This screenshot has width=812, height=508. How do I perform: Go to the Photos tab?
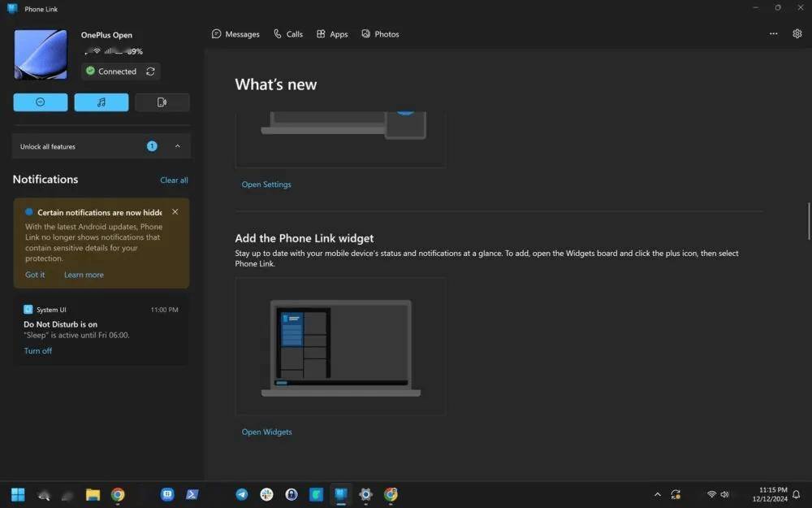[x=380, y=34]
